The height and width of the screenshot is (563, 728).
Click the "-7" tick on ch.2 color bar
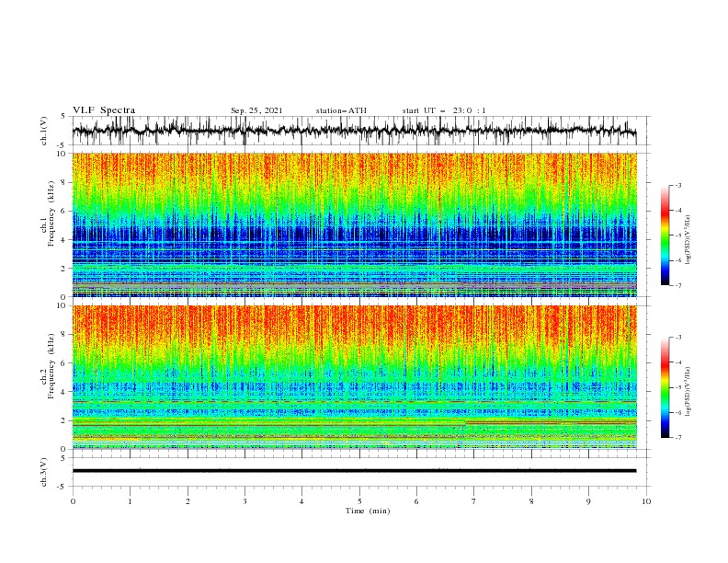[677, 437]
